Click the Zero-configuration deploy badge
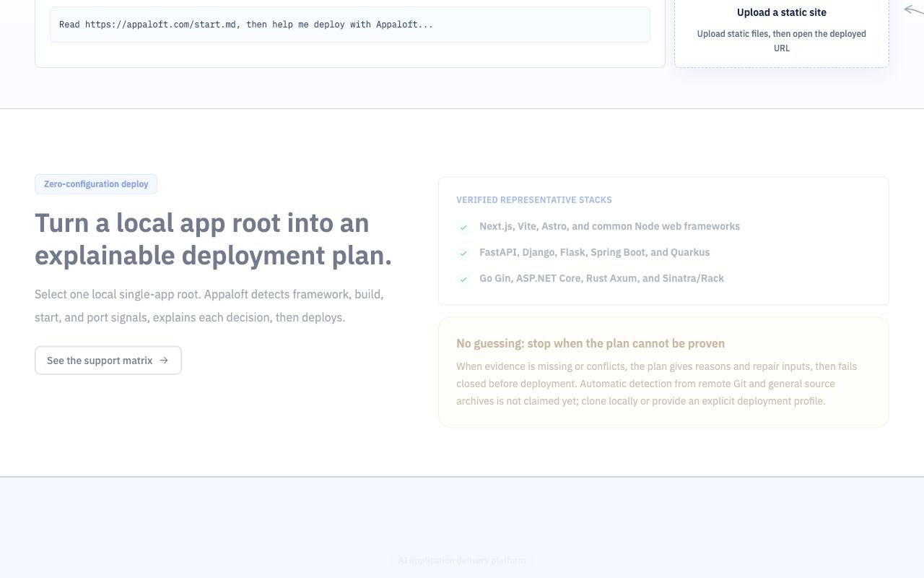924x578 pixels. point(96,184)
